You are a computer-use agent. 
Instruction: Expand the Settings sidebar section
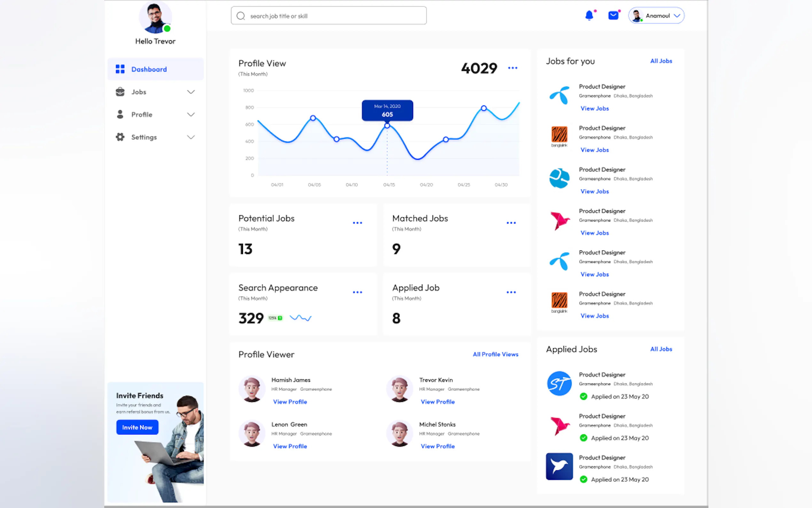[191, 137]
